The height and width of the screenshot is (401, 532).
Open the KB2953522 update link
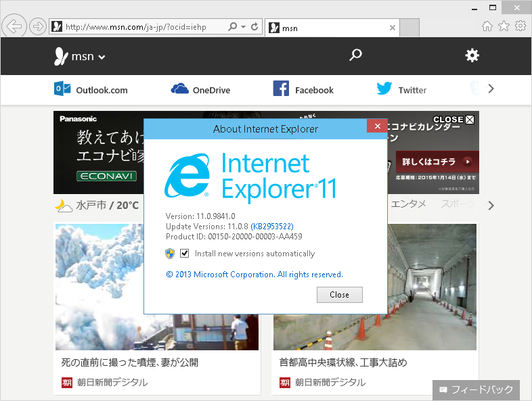pos(272,226)
